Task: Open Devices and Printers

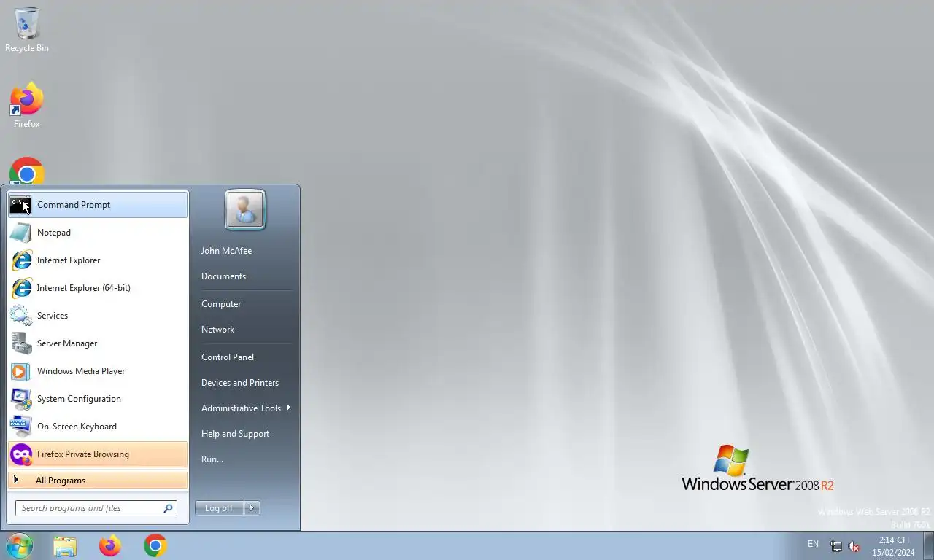Action: pyautogui.click(x=240, y=383)
